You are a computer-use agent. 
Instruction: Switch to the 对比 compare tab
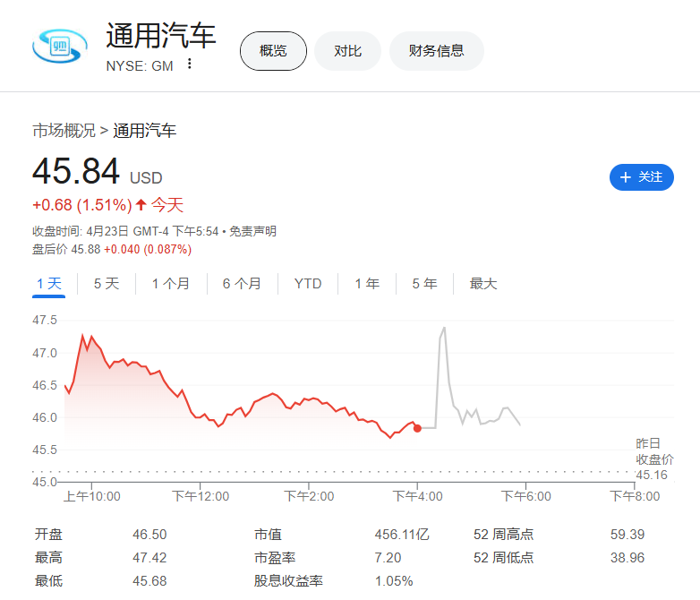click(348, 51)
